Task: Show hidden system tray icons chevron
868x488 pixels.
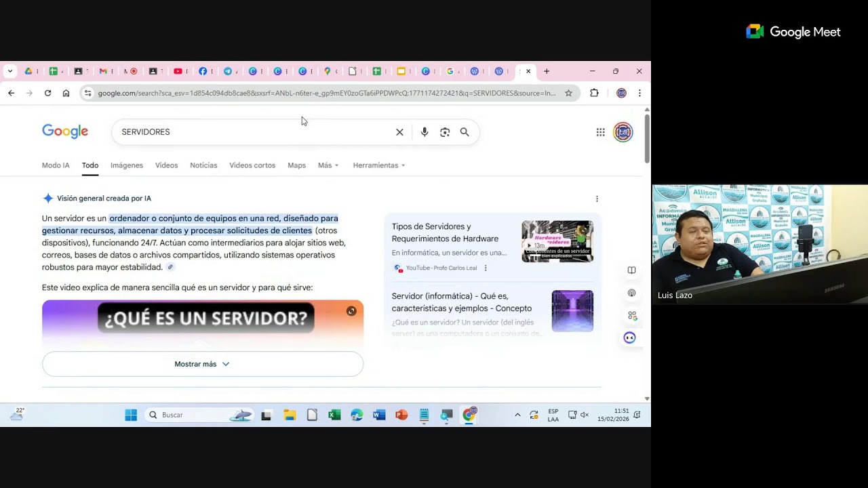Action: (x=517, y=415)
